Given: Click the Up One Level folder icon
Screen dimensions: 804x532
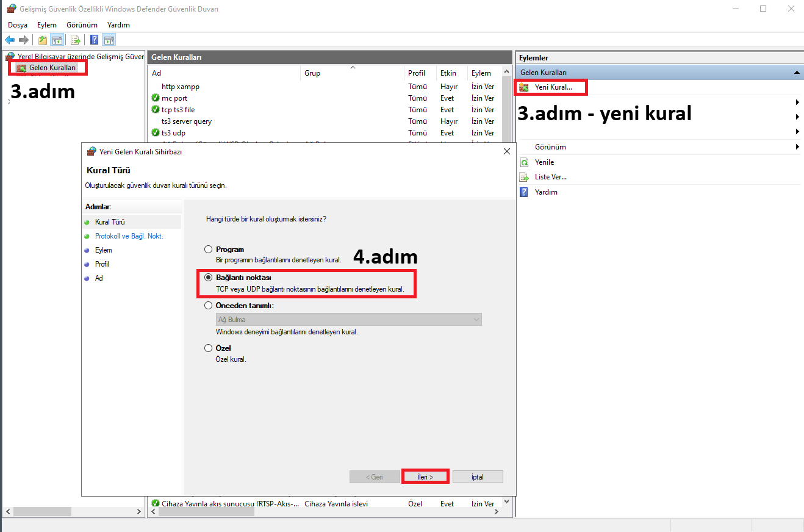Looking at the screenshot, I should [43, 40].
